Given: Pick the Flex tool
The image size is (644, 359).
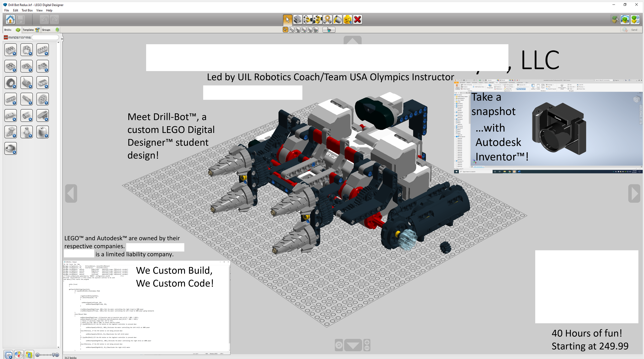Looking at the screenshot, I should [328, 19].
